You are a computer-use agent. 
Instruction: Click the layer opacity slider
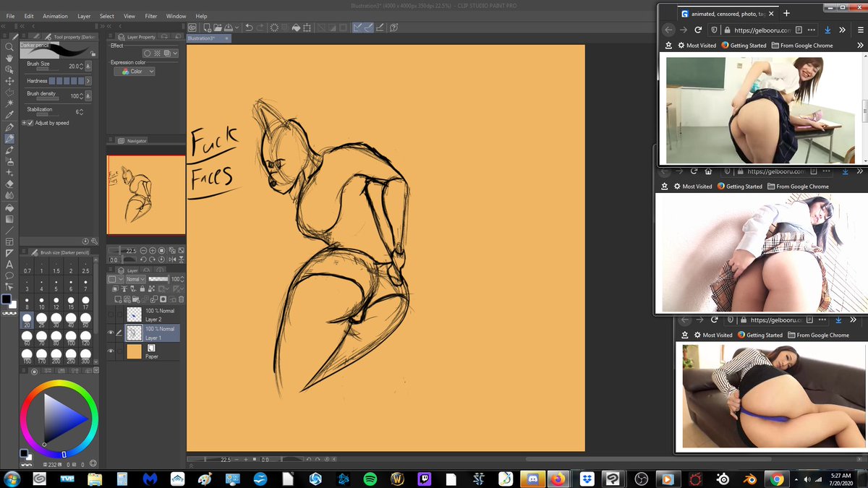coord(158,279)
